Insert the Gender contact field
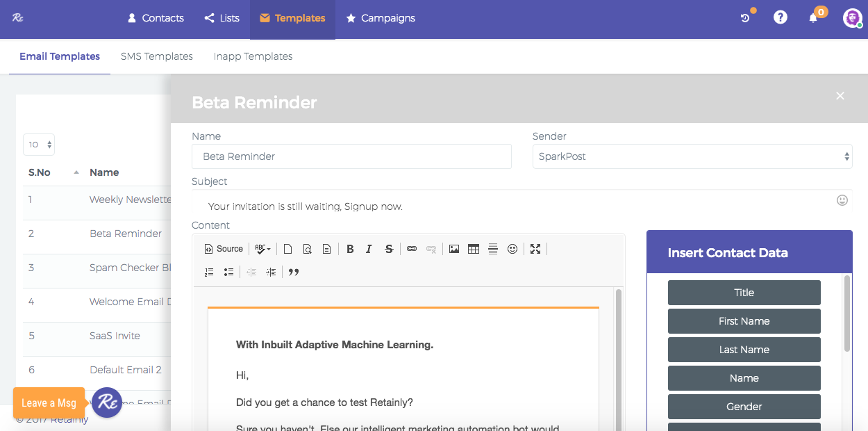 (x=744, y=407)
